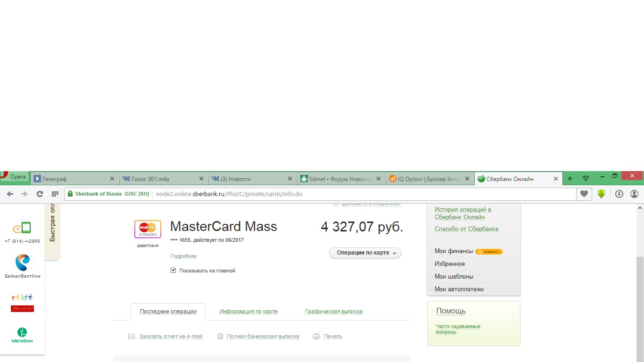644x362 pixels.
Task: Click the scrollbar up arrow
Action: pyautogui.click(x=640, y=207)
